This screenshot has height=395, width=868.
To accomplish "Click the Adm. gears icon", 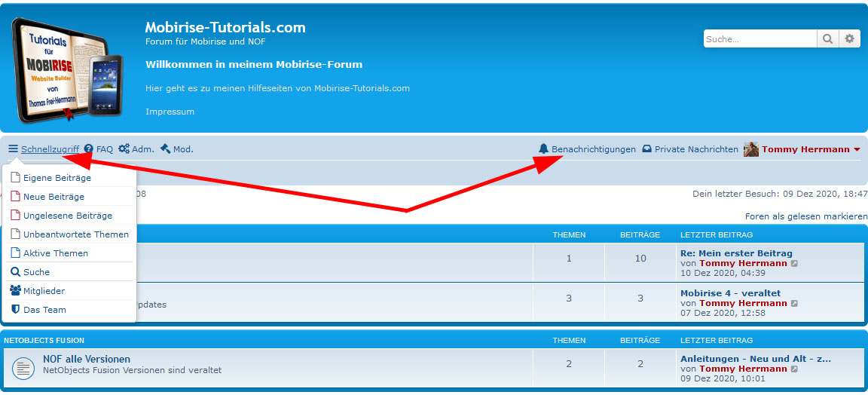I will pos(124,149).
